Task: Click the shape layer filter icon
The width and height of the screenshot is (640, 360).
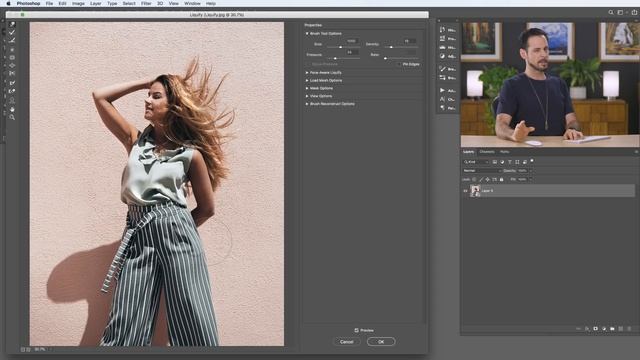Action: (x=517, y=162)
